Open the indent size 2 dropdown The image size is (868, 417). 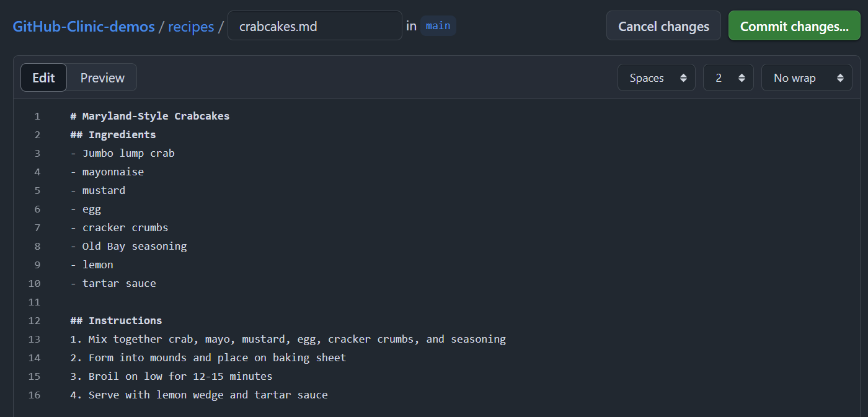728,78
